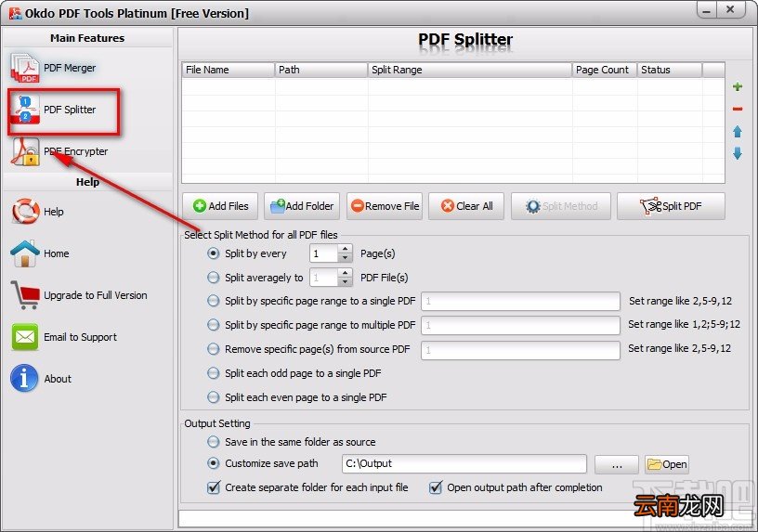Image resolution: width=758 pixels, height=532 pixels.
Task: Click the shopping cart upgrade icon
Action: coord(25,295)
